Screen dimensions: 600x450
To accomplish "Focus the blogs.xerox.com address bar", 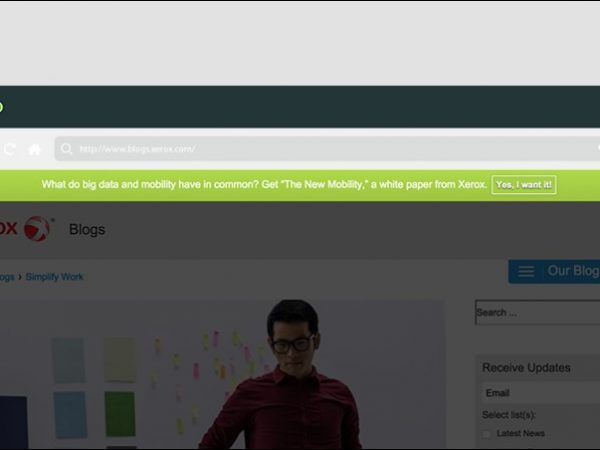I will click(330, 149).
